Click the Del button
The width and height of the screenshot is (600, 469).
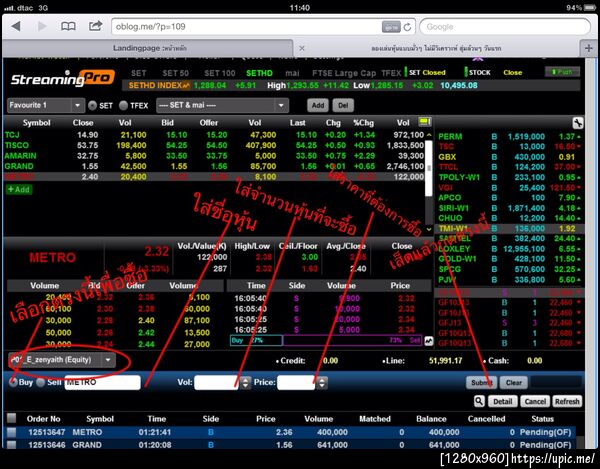coord(343,105)
